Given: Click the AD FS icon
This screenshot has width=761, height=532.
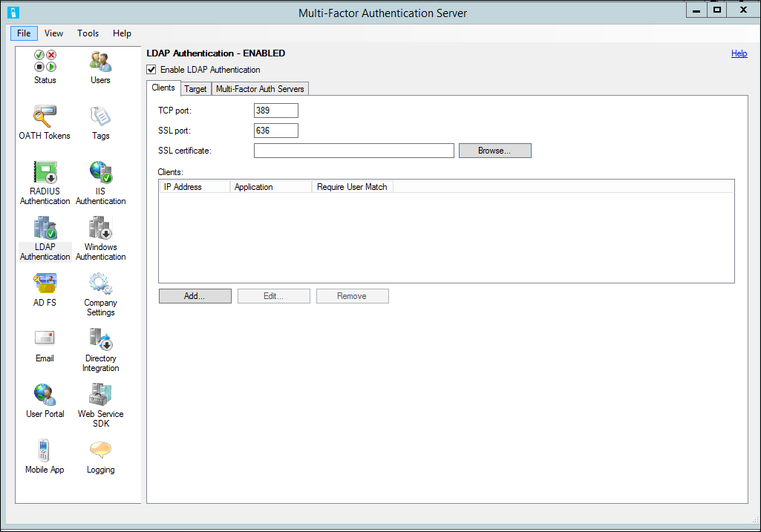Looking at the screenshot, I should (x=45, y=288).
